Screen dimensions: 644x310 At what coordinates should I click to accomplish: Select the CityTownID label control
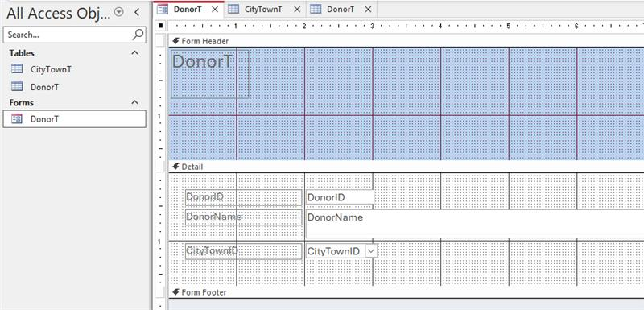(244, 251)
